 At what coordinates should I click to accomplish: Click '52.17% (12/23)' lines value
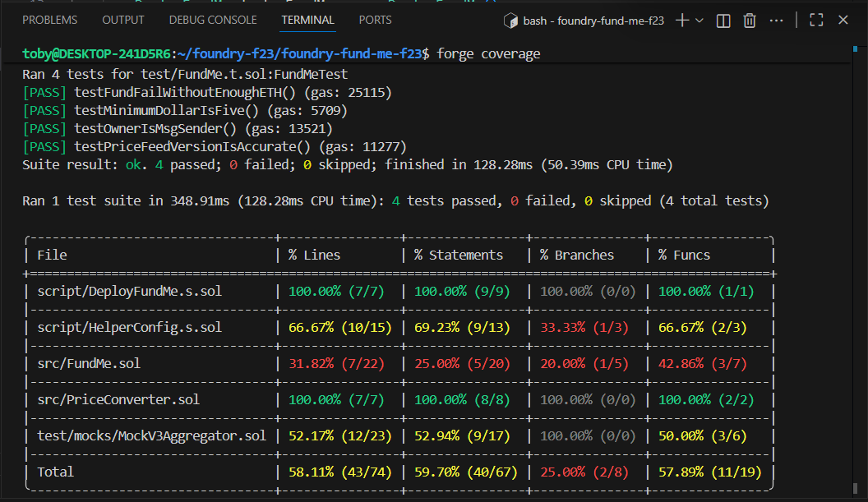340,436
